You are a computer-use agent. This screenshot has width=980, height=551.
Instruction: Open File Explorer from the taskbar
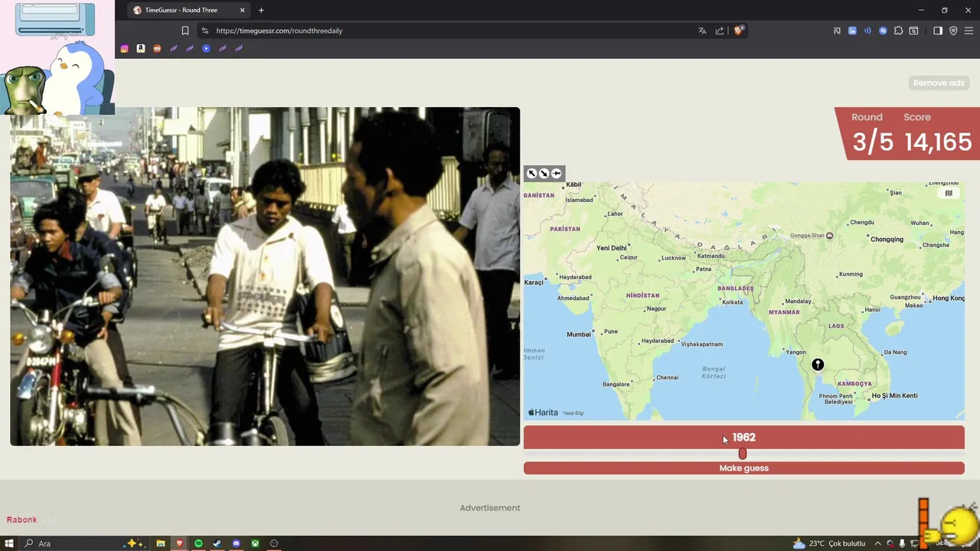161,543
